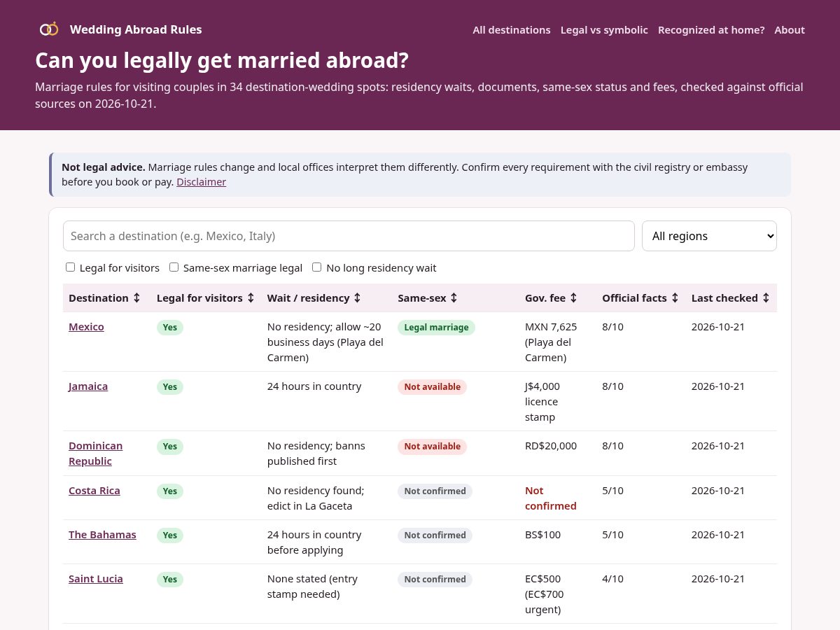This screenshot has height=630, width=840.
Task: Open Legal vs symbolic nav page
Action: click(x=604, y=30)
